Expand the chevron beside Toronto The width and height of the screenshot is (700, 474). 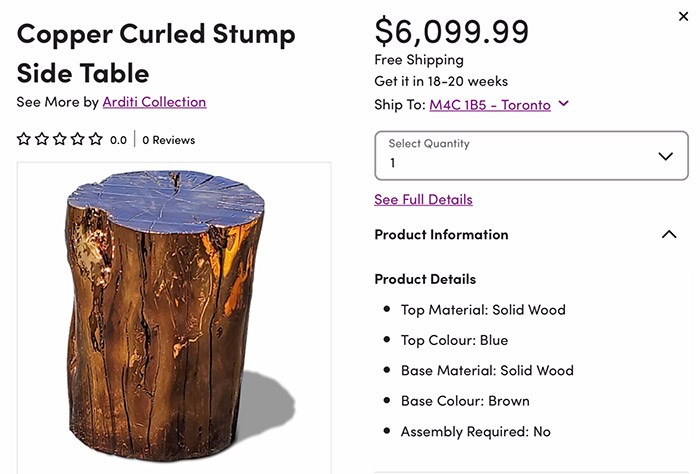564,104
